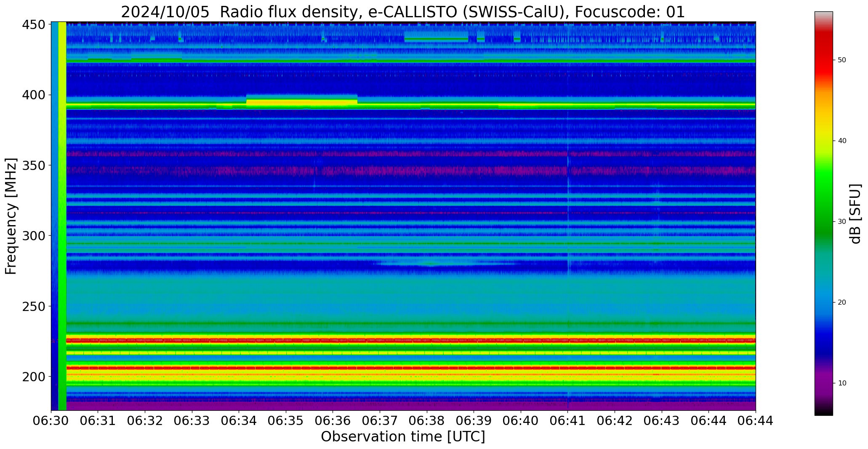The image size is (868, 449).
Task: Click the 450 frequency tick label
Action: (x=34, y=25)
